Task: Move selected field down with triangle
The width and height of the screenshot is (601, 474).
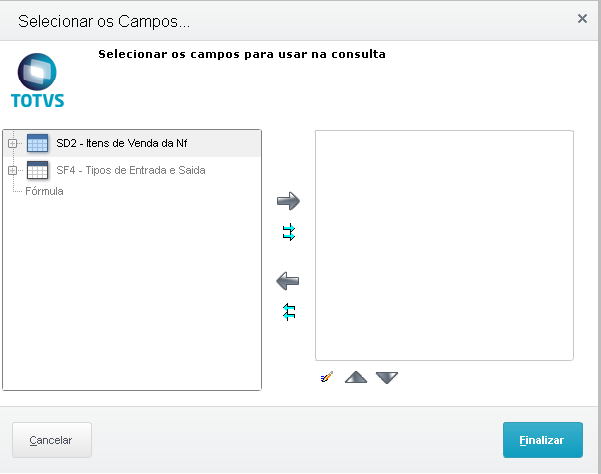Action: coord(387,377)
